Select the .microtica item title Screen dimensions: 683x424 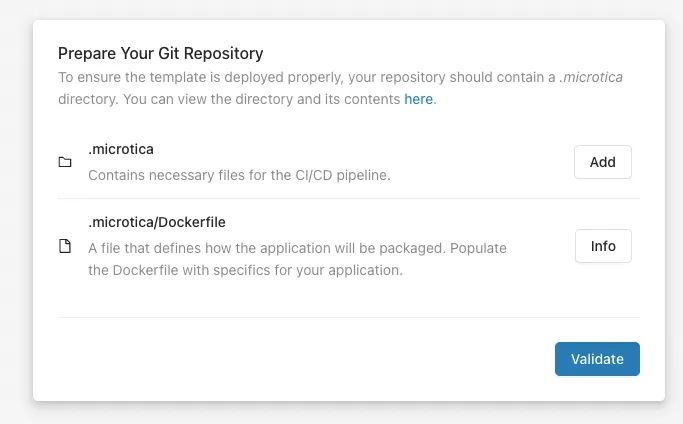(x=121, y=149)
